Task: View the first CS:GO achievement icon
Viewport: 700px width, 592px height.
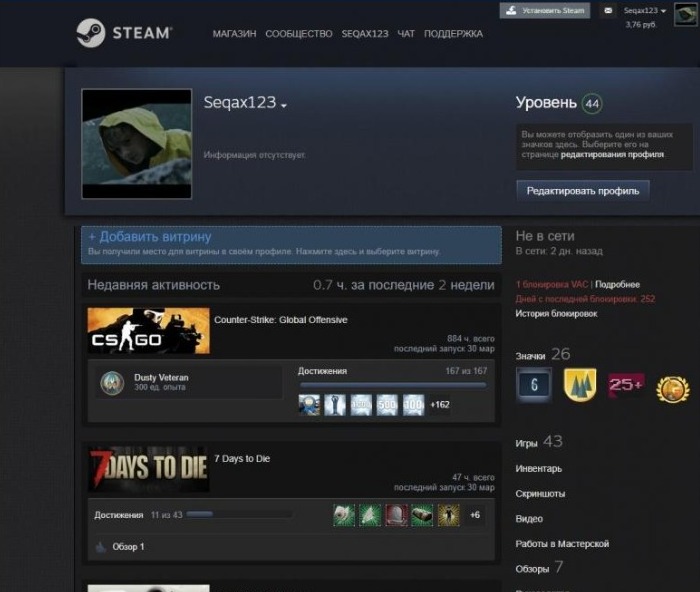Action: coord(309,405)
